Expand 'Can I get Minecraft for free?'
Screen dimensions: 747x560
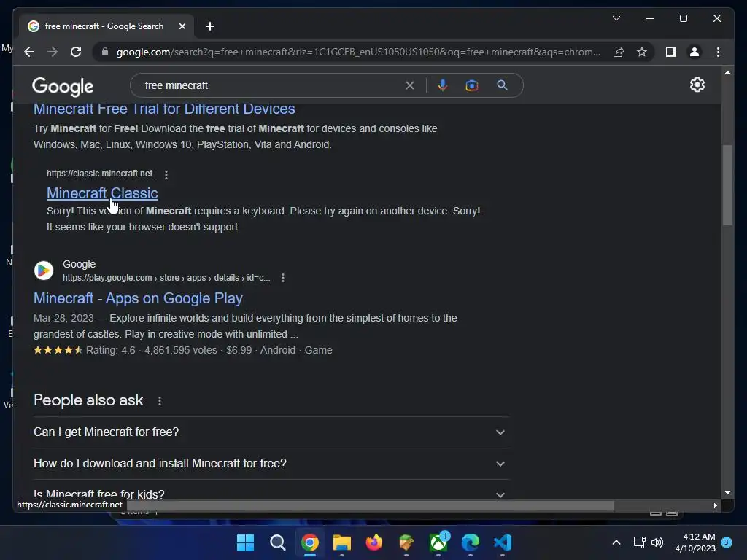click(x=271, y=432)
